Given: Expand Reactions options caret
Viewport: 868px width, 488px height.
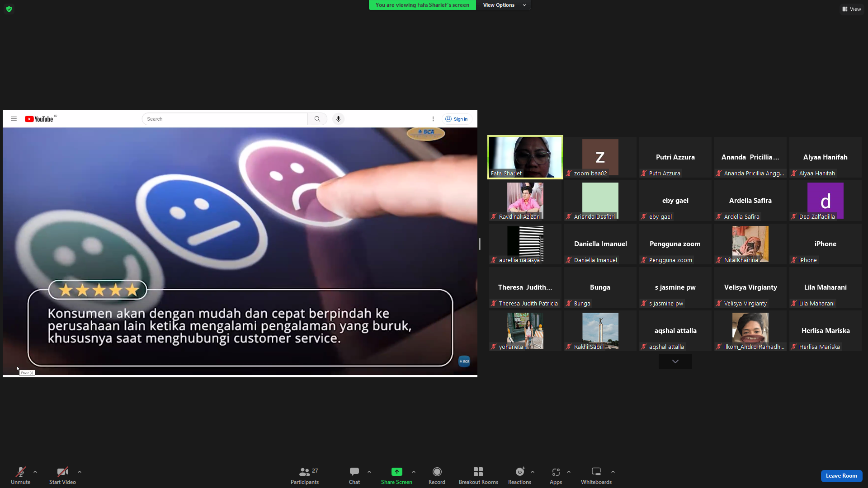Looking at the screenshot, I should (x=533, y=472).
